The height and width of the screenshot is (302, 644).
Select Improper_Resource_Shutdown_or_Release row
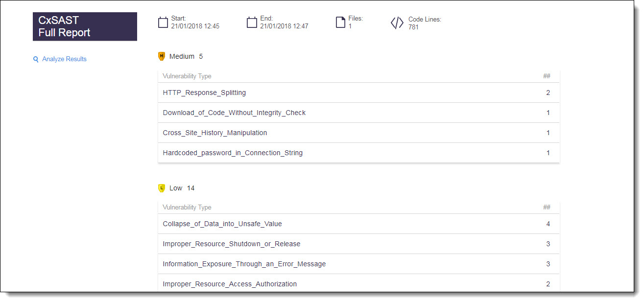pyautogui.click(x=359, y=244)
